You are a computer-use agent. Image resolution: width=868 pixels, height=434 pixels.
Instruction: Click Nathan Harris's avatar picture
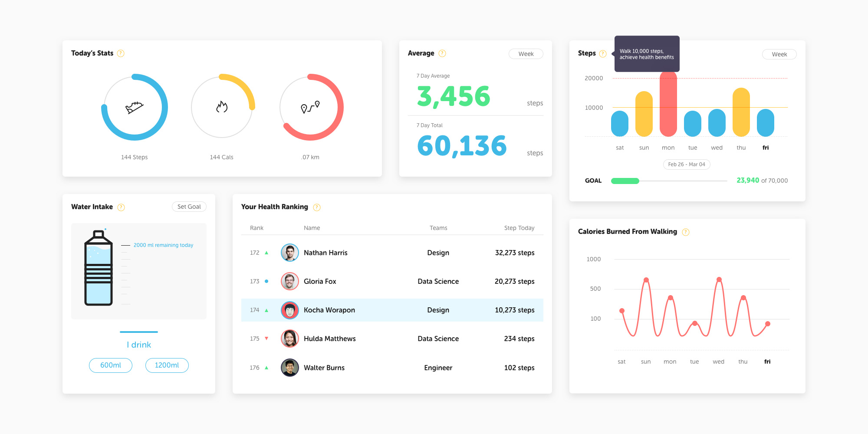pyautogui.click(x=290, y=253)
